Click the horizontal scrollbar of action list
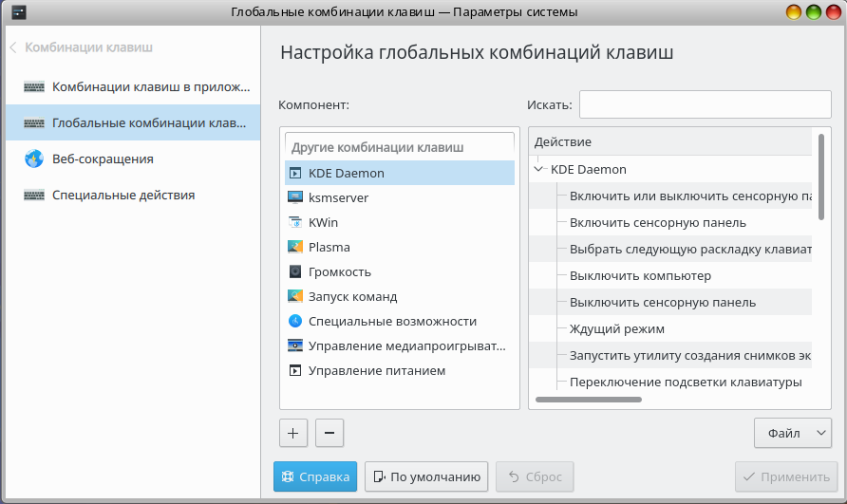Image resolution: width=847 pixels, height=504 pixels. (589, 400)
